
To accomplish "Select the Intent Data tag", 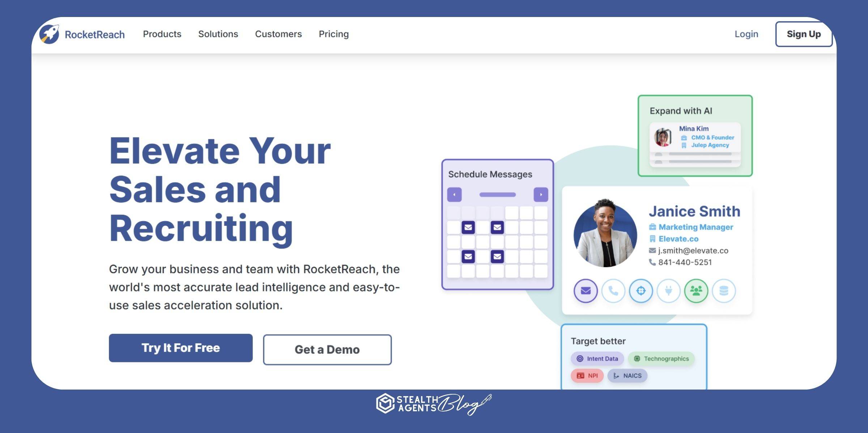I will [x=597, y=358].
